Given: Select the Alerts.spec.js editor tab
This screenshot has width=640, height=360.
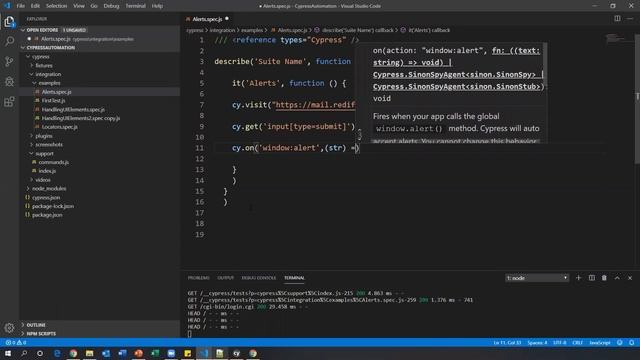Looking at the screenshot, I should click(207, 19).
